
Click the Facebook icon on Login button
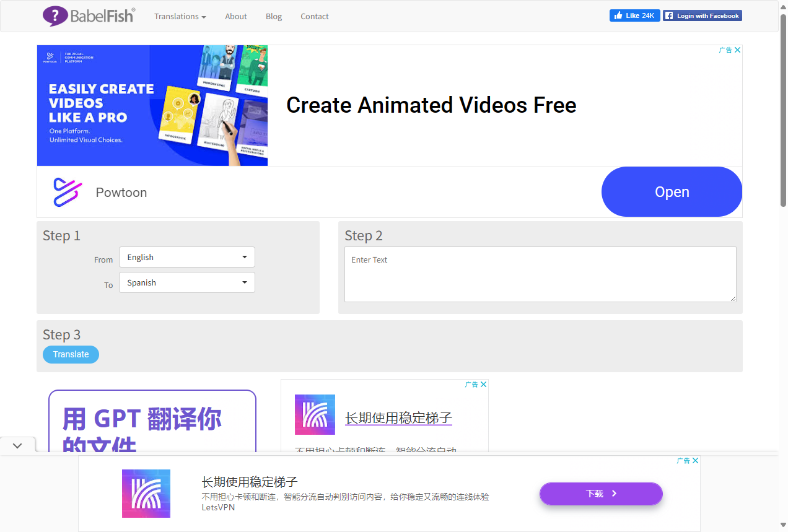[668, 15]
